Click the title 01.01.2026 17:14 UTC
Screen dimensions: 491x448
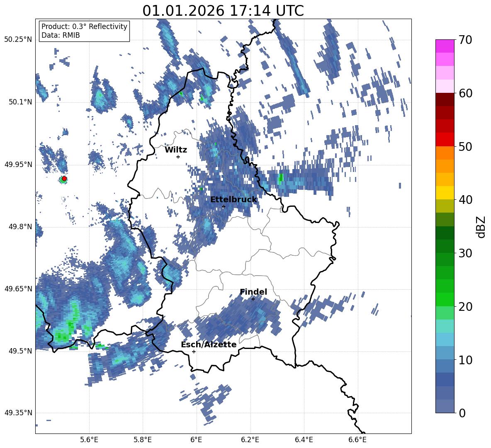pyautogui.click(x=223, y=11)
